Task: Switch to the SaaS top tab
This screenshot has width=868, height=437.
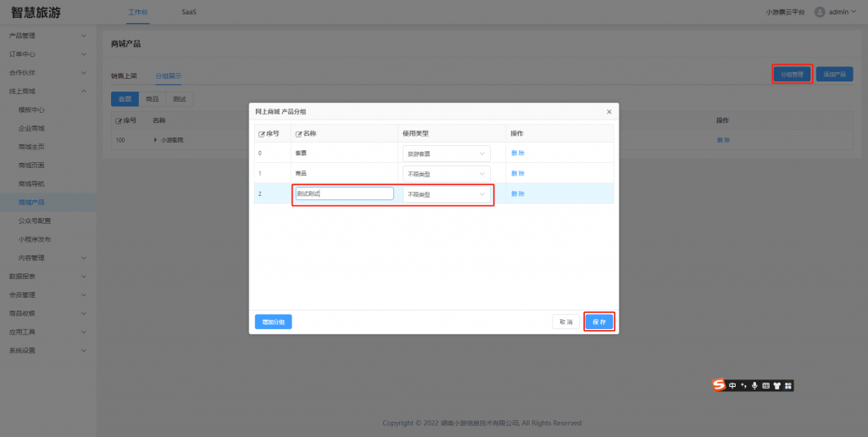Action: [x=189, y=13]
